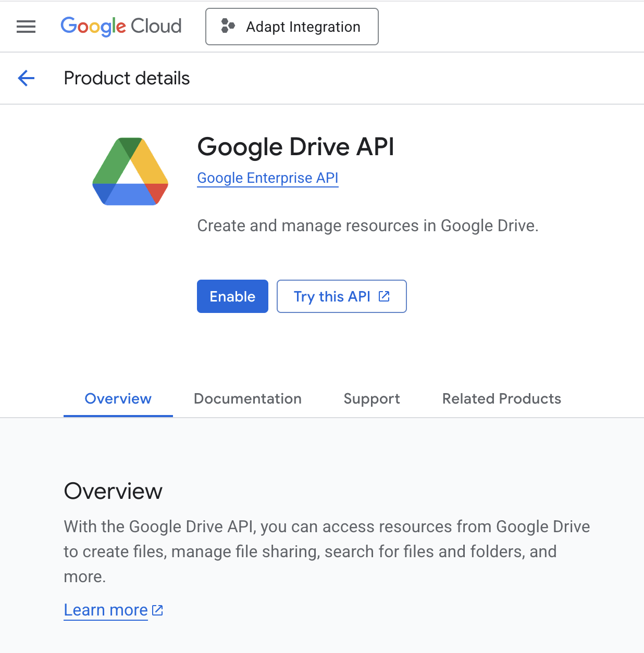Click the Overview section heading
644x653 pixels.
(x=113, y=491)
